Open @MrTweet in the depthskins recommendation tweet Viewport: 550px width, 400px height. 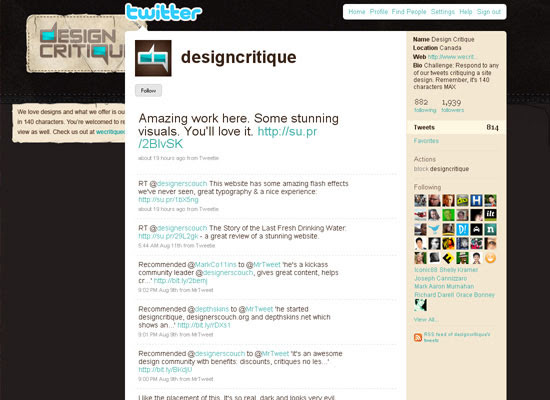pos(259,309)
